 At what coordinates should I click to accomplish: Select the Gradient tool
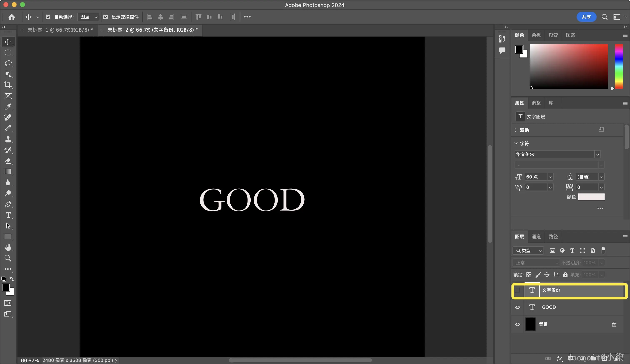pyautogui.click(x=8, y=172)
